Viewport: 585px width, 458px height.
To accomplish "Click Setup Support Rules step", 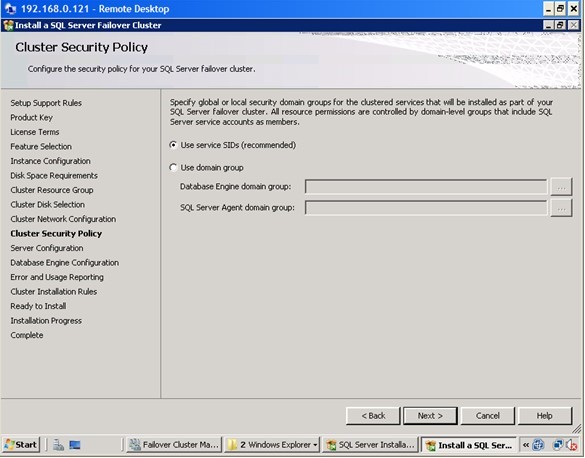I will [46, 103].
